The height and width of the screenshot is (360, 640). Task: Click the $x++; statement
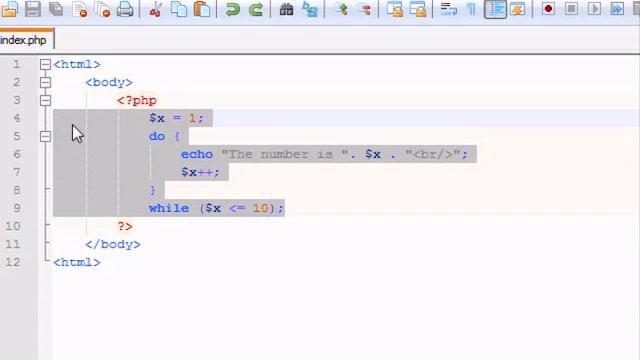click(x=200, y=172)
